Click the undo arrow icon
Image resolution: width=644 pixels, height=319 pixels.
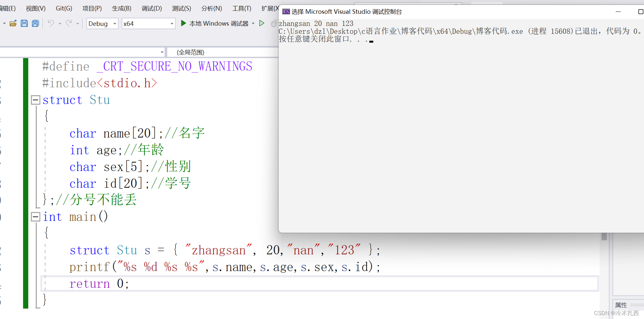pyautogui.click(x=51, y=23)
